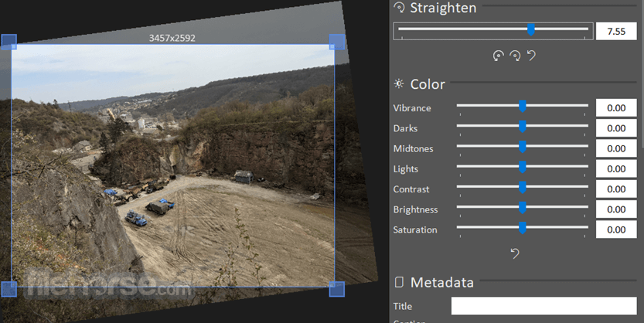Click the Darks label
The image size is (644, 323).
(405, 128)
